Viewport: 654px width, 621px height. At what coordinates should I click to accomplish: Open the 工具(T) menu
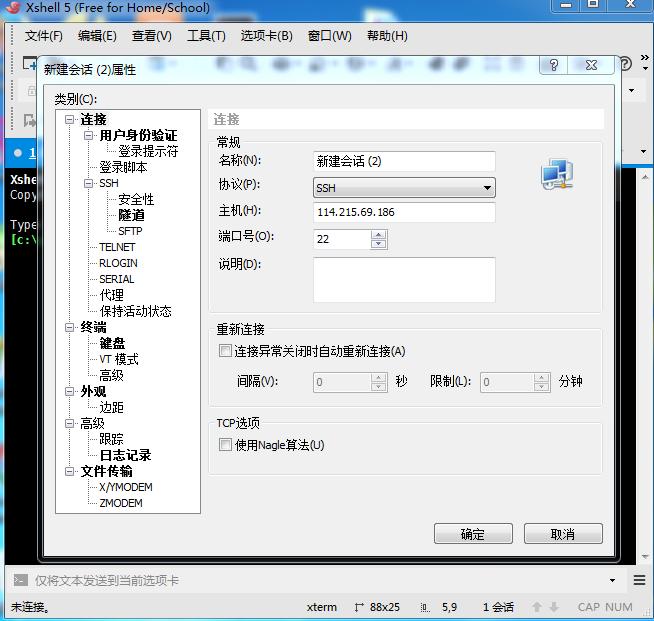pyautogui.click(x=206, y=36)
